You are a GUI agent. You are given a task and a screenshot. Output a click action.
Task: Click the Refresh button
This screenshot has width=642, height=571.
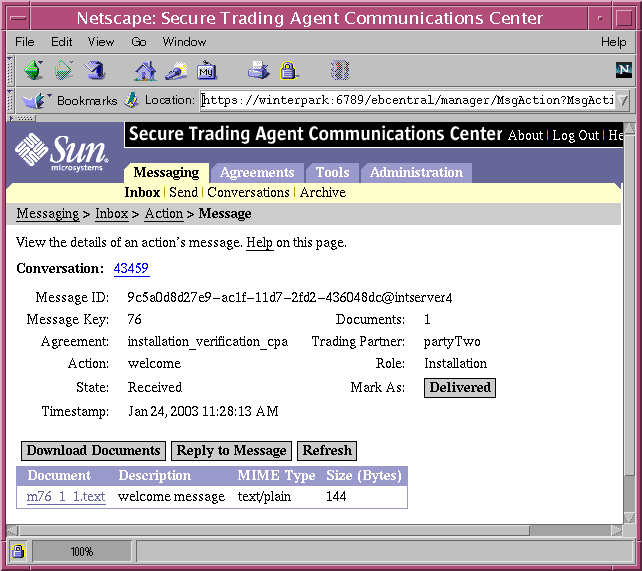point(327,451)
